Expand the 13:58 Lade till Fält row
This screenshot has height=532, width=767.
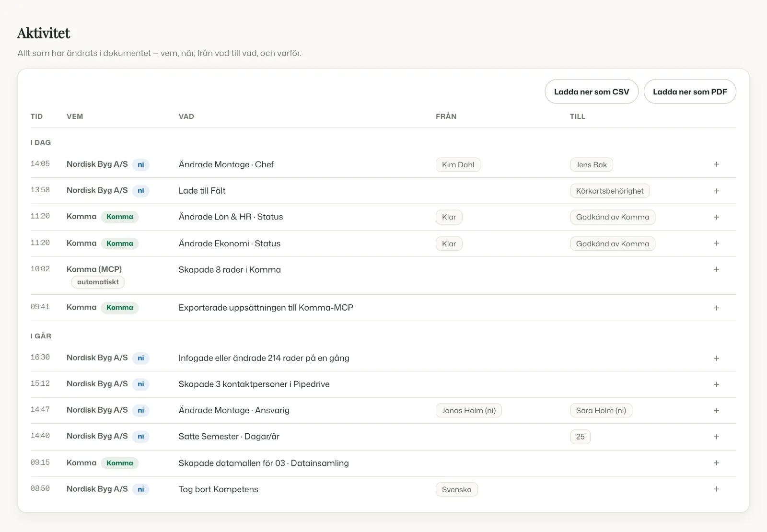point(716,191)
